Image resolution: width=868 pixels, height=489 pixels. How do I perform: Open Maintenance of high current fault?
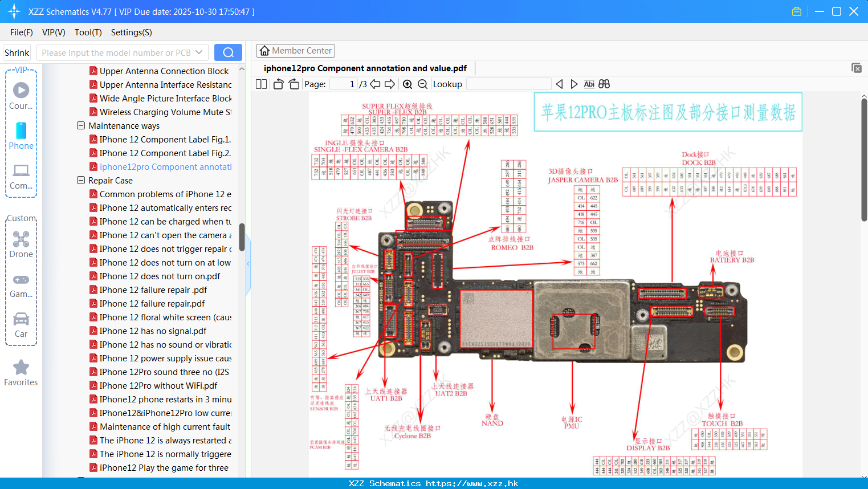(x=160, y=426)
